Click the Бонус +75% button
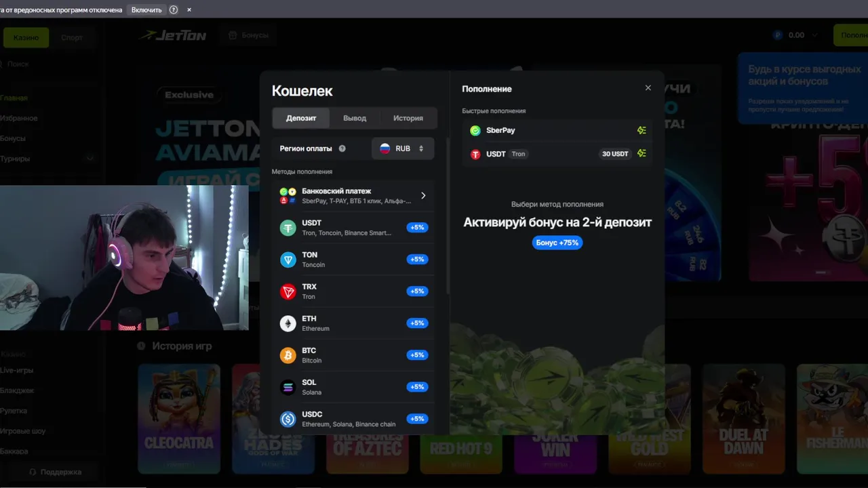This screenshot has width=868, height=488. (557, 243)
